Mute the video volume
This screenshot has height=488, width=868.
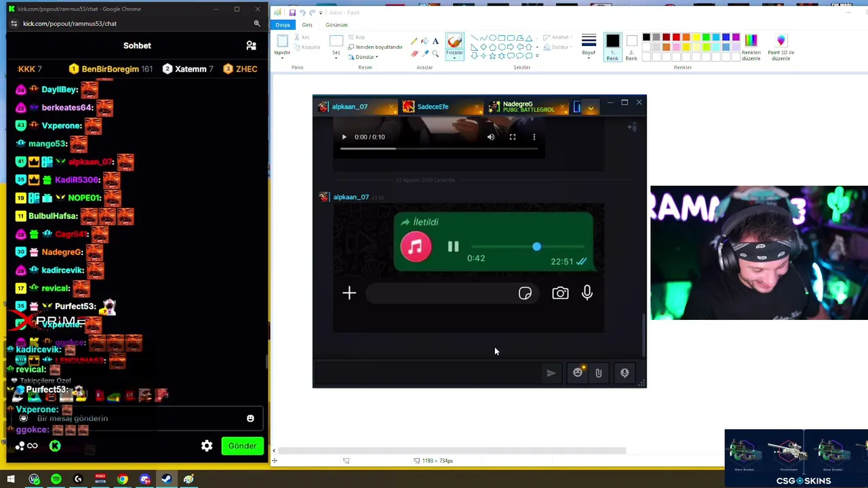pyautogui.click(x=491, y=137)
